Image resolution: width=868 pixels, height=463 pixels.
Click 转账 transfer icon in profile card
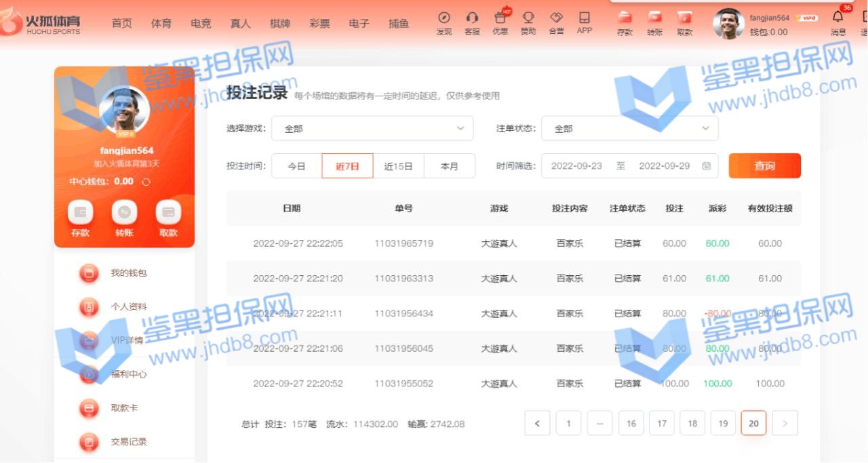pos(124,213)
